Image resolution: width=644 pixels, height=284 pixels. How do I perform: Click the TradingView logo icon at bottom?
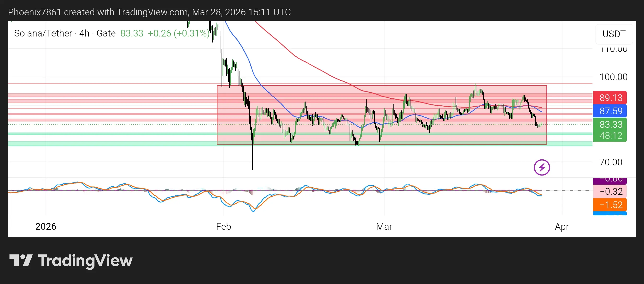click(21, 260)
